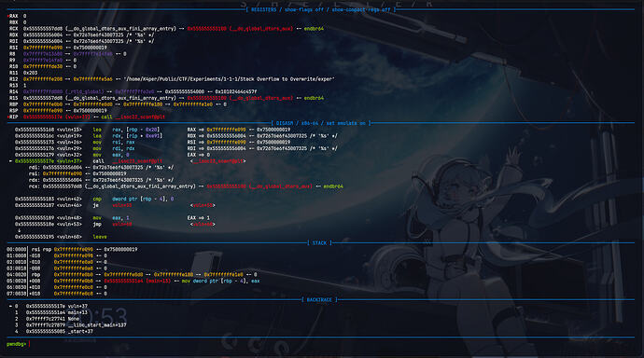Select the RIP register name
This screenshot has width=644, height=358.
tap(14, 117)
